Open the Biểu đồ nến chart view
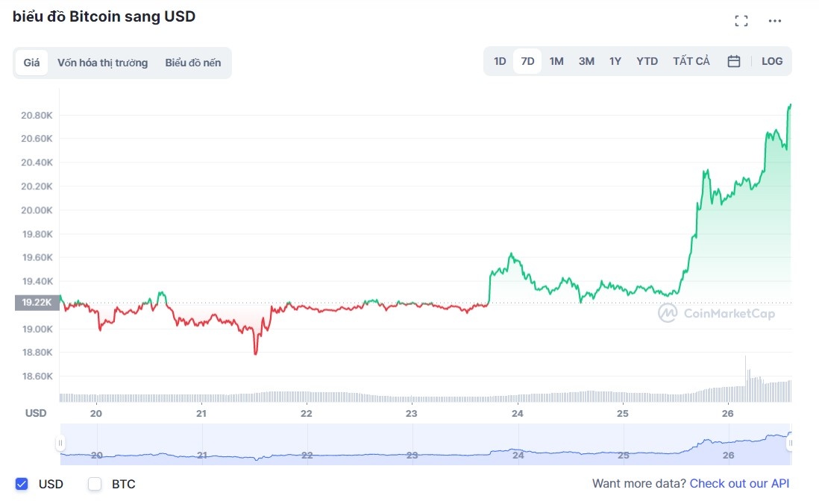Image resolution: width=819 pixels, height=504 pixels. click(x=192, y=63)
